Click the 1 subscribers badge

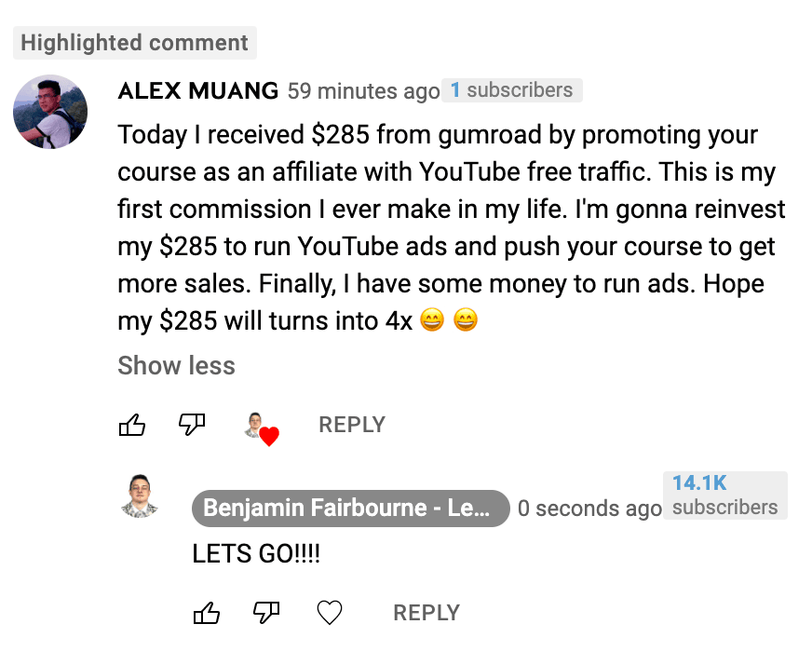click(x=511, y=90)
